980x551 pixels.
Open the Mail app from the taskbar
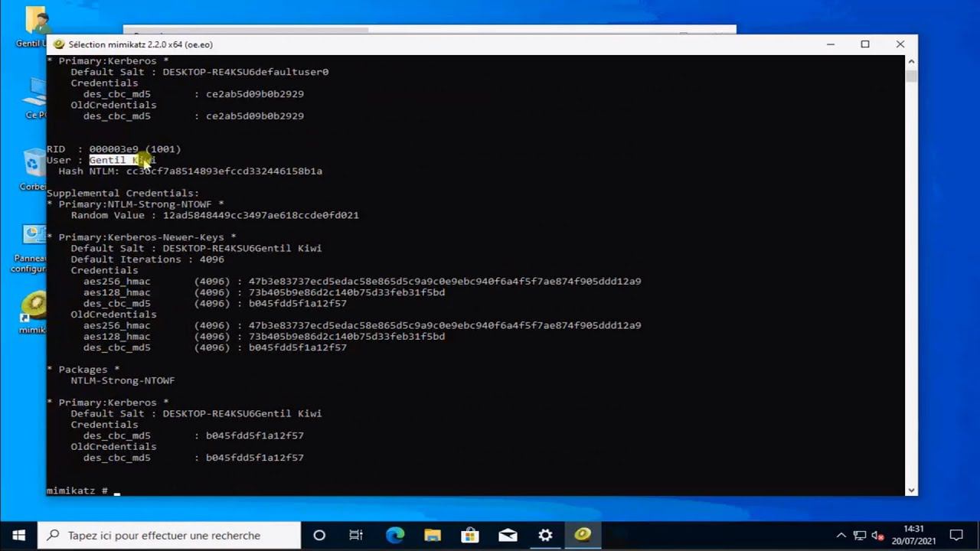[x=508, y=535]
